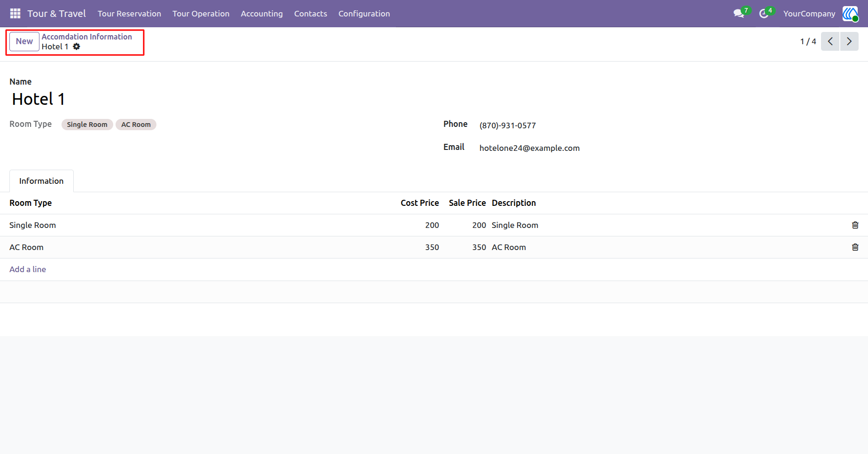The height and width of the screenshot is (454, 868).
Task: Open the Tour Reservation menu
Action: 129,14
